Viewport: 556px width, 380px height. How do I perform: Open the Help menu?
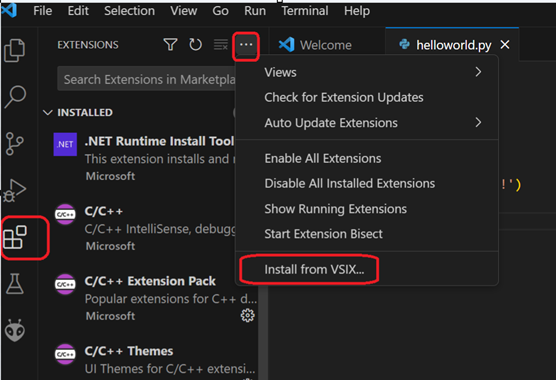[x=357, y=11]
